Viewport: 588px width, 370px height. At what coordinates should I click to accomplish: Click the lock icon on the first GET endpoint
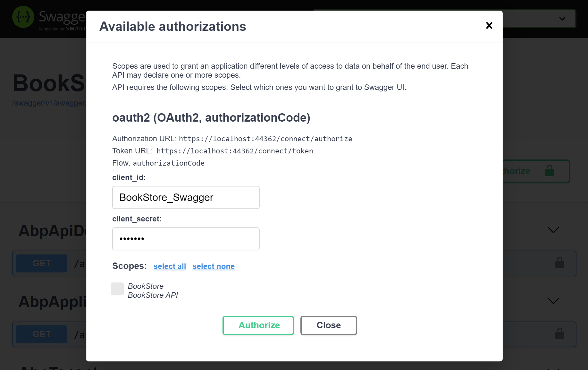[559, 262]
